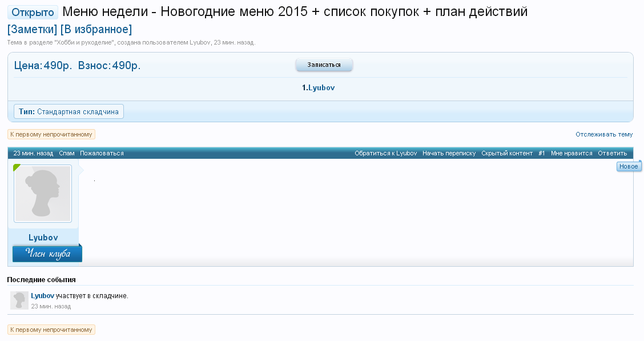The width and height of the screenshot is (644, 341).
Task: Click the 'Новое' post marker
Action: click(629, 166)
